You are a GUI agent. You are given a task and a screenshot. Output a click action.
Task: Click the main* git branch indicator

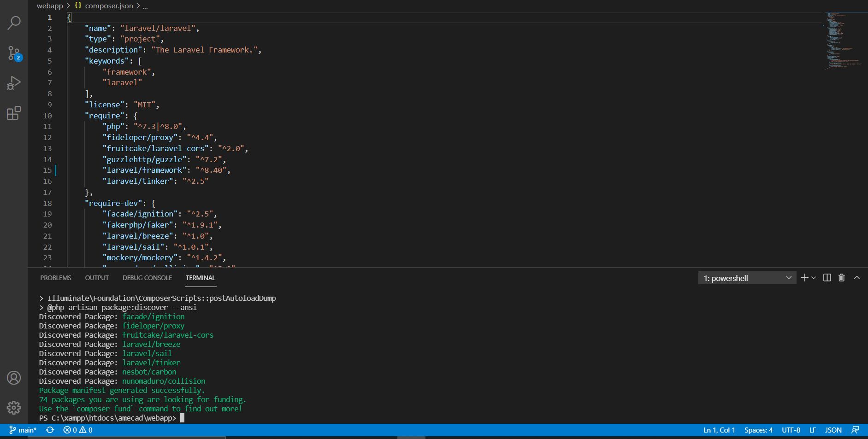(x=23, y=430)
